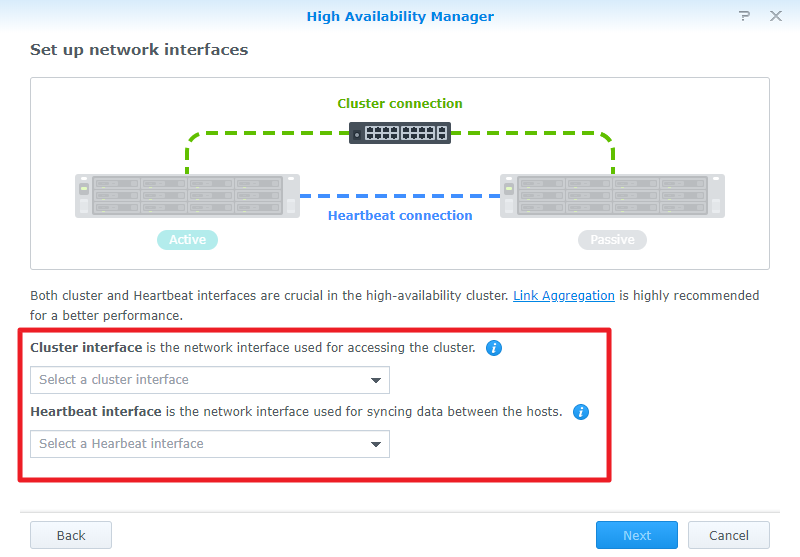Click the 'Set up network interfaces' heading
Screen dimensions: 800x557
click(x=139, y=50)
